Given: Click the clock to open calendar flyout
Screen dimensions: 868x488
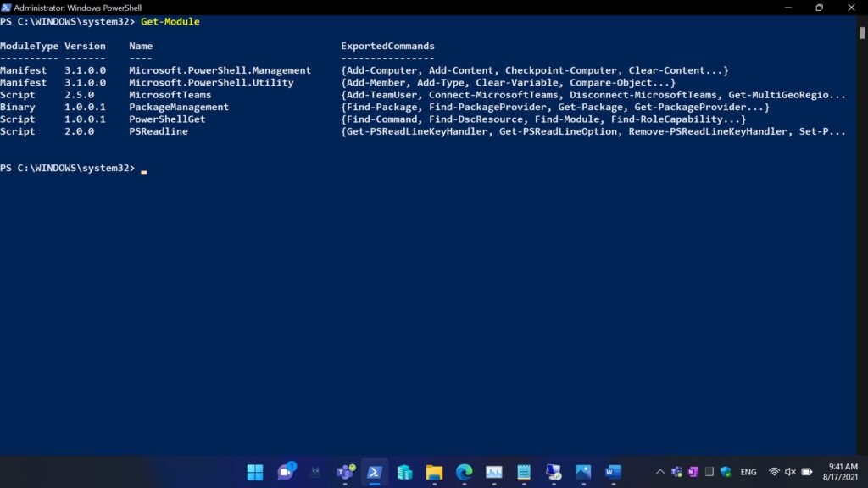Looking at the screenshot, I should [842, 472].
